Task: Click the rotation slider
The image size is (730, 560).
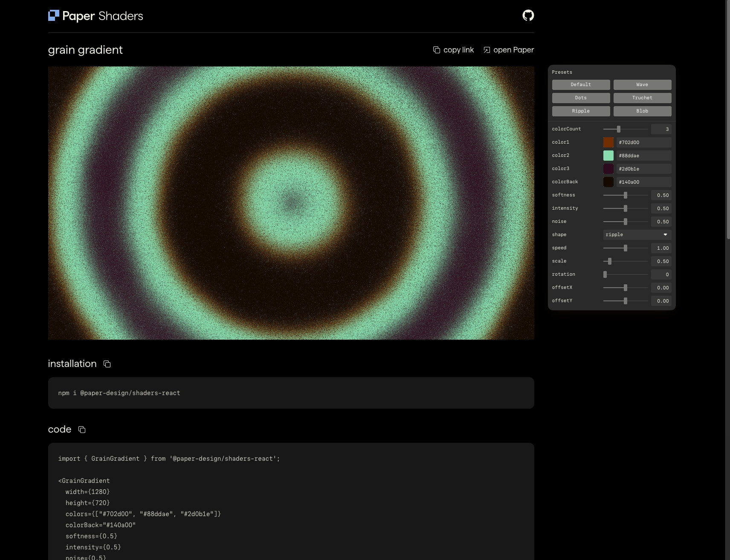Action: (626, 274)
